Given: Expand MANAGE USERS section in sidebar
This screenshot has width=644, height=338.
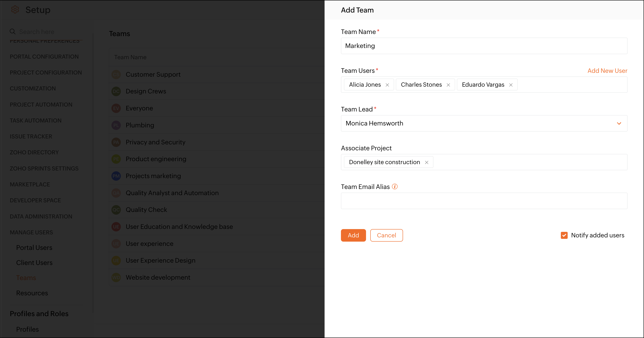Looking at the screenshot, I should point(31,232).
